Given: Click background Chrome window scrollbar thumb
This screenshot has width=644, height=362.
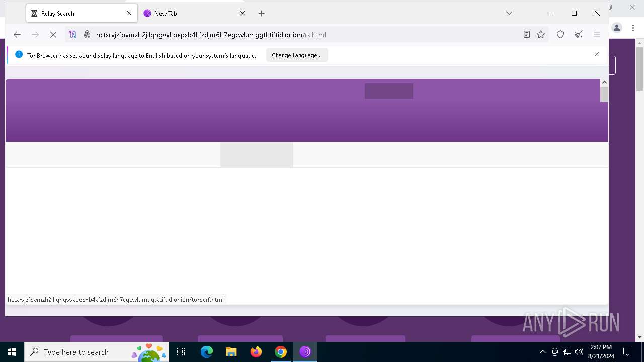Looking at the screenshot, I should pos(639,68).
